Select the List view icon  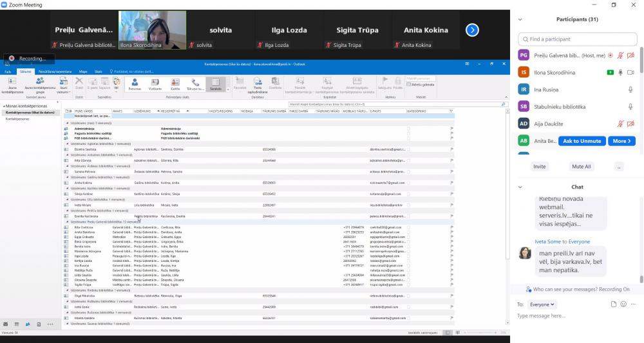point(216,82)
